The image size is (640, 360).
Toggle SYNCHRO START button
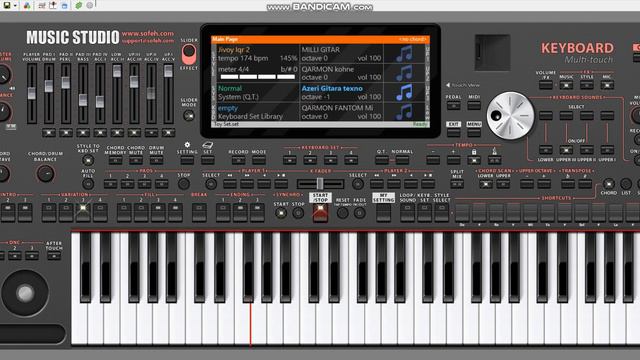[281, 213]
